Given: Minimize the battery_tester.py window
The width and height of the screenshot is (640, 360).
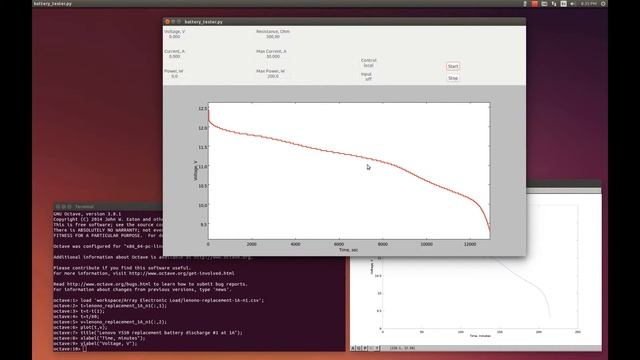Looking at the screenshot, I should (173, 22).
